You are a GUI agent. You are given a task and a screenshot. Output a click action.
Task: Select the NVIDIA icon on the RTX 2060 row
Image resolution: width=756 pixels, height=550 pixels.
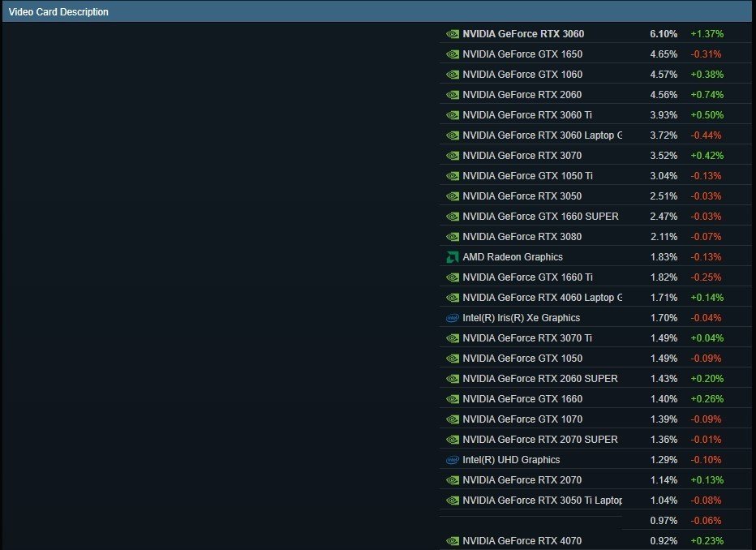click(x=453, y=94)
